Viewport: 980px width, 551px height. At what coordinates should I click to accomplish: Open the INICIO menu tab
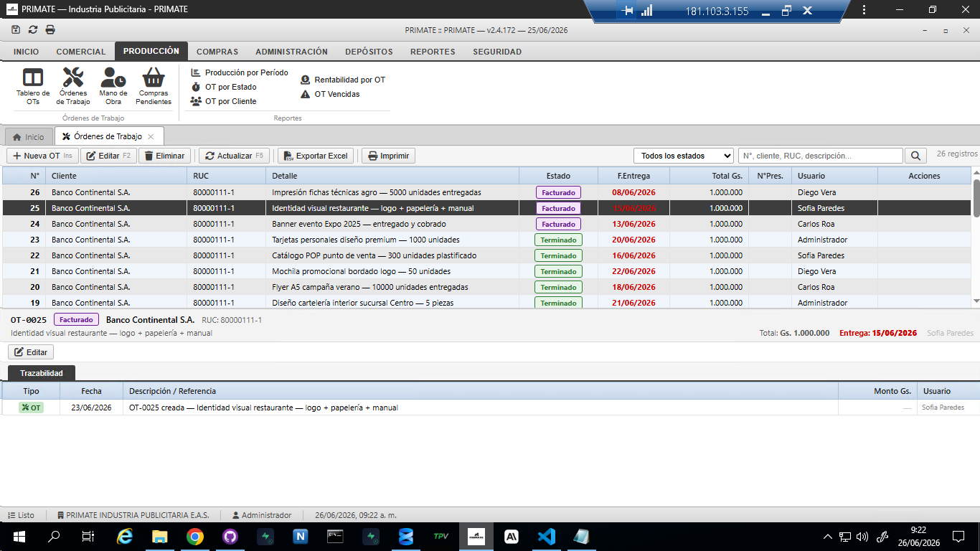[x=26, y=52]
